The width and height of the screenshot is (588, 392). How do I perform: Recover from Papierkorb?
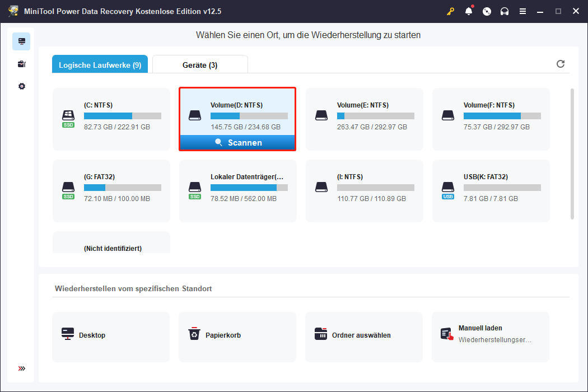coord(237,337)
